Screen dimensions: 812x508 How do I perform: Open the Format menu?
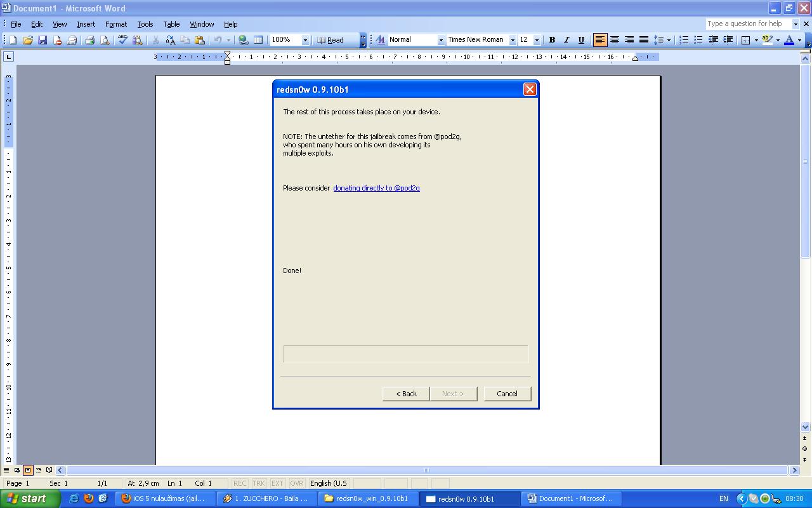[x=116, y=24]
